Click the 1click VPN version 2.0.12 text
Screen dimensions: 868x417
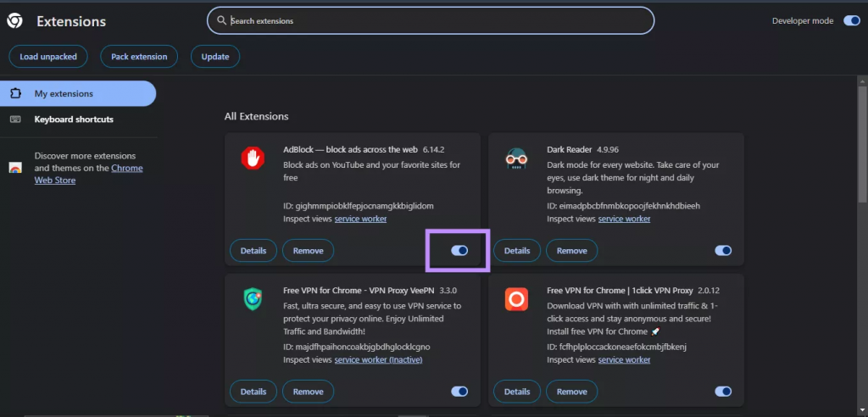click(x=709, y=290)
